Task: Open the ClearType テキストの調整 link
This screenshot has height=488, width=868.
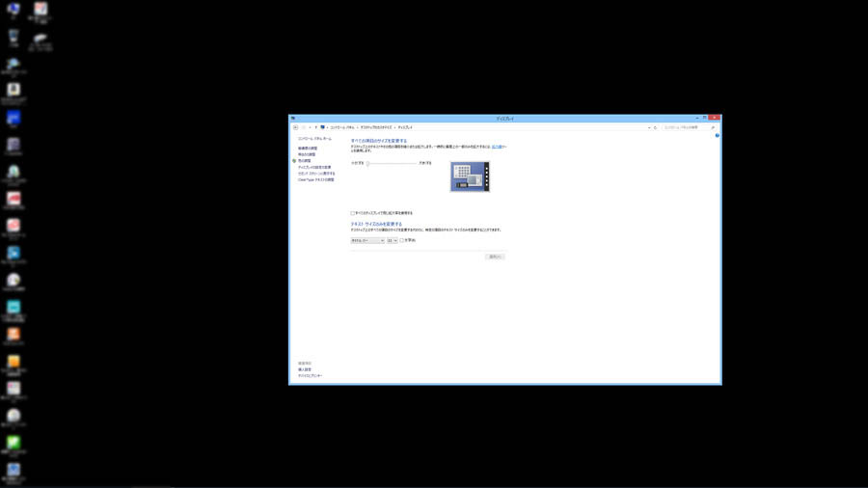Action: (x=316, y=179)
